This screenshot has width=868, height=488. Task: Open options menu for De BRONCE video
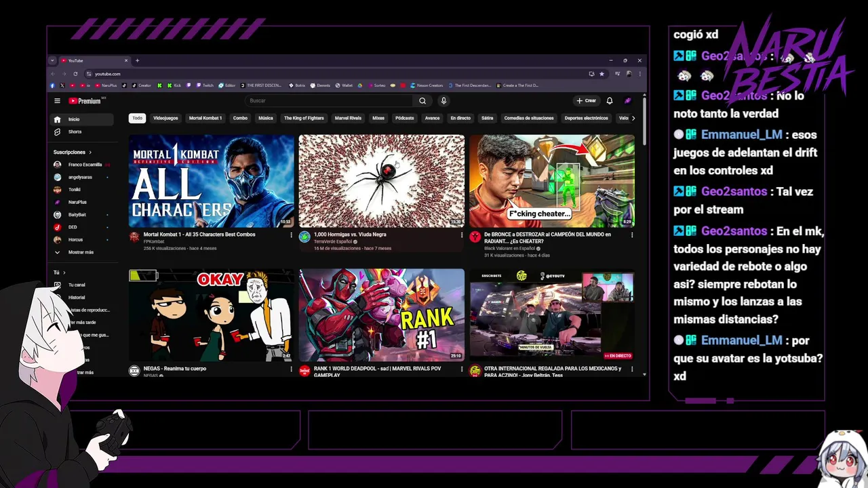tap(632, 235)
